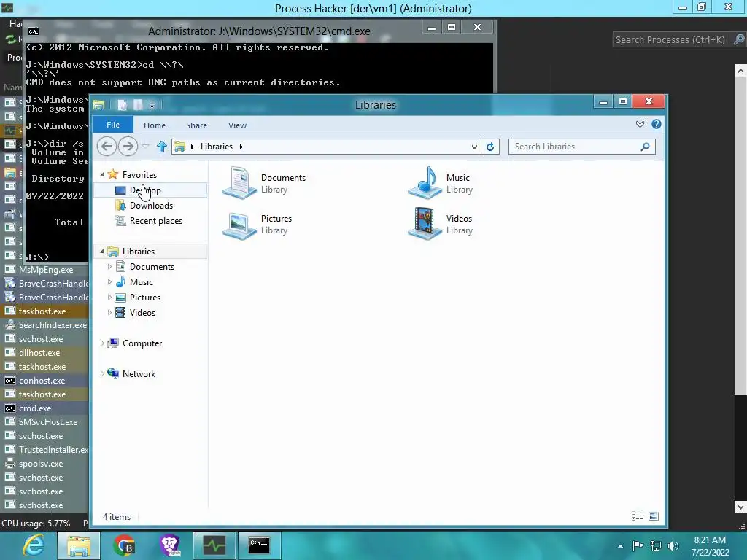Select Network in navigation pane
The width and height of the screenshot is (747, 560).
tap(139, 374)
